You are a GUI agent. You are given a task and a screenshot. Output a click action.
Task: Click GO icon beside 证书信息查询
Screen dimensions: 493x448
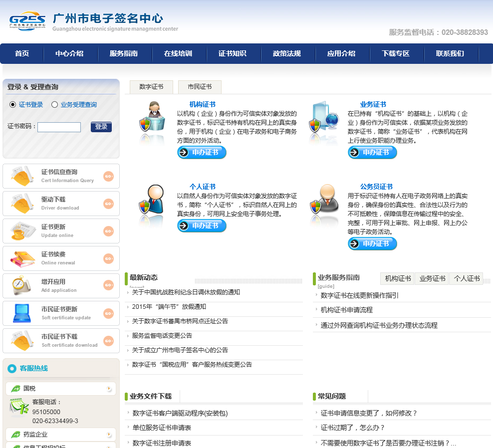pos(108,177)
